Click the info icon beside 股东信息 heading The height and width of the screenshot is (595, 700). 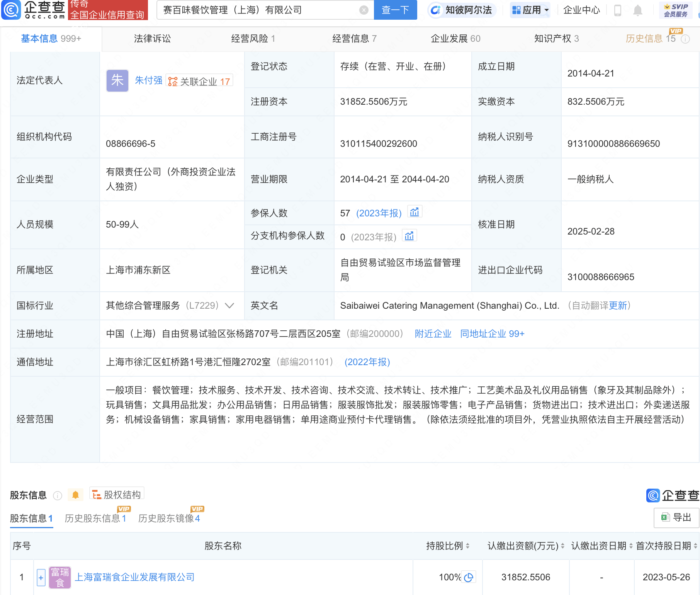point(58,496)
